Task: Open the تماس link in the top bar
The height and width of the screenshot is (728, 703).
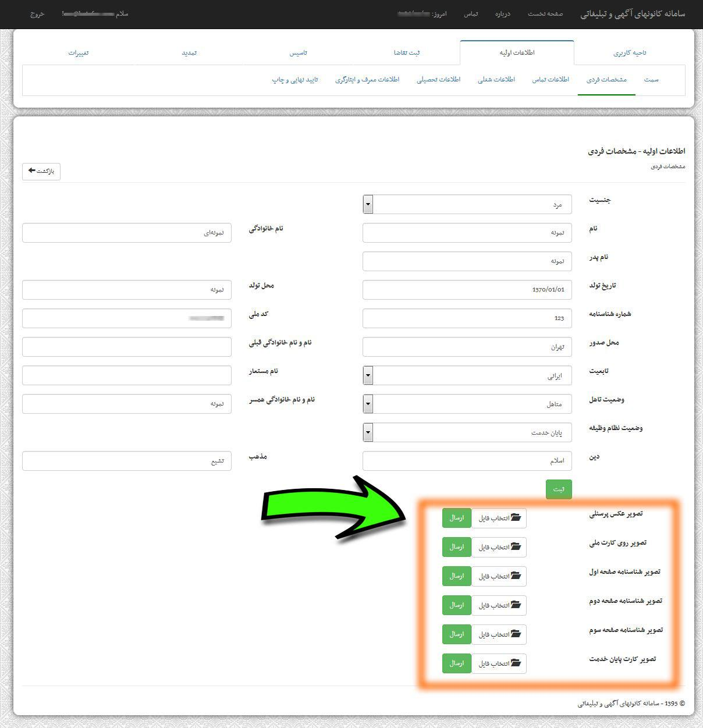Action: pyautogui.click(x=471, y=13)
